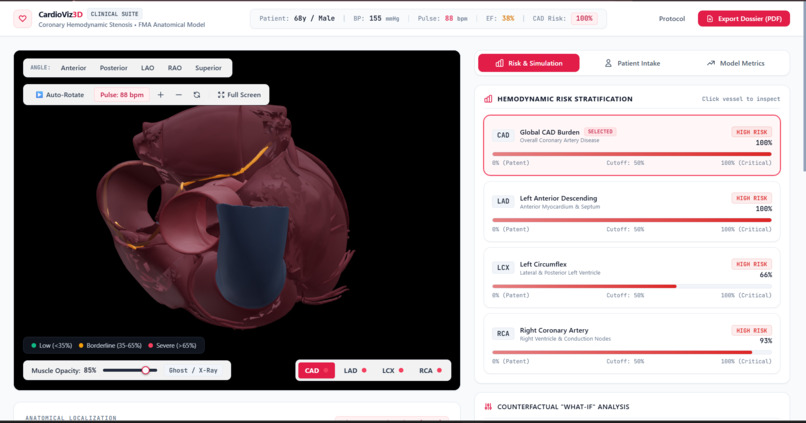Screen dimensions: 806x423
Task: Select the LAD vessel toggle
Action: (355, 370)
